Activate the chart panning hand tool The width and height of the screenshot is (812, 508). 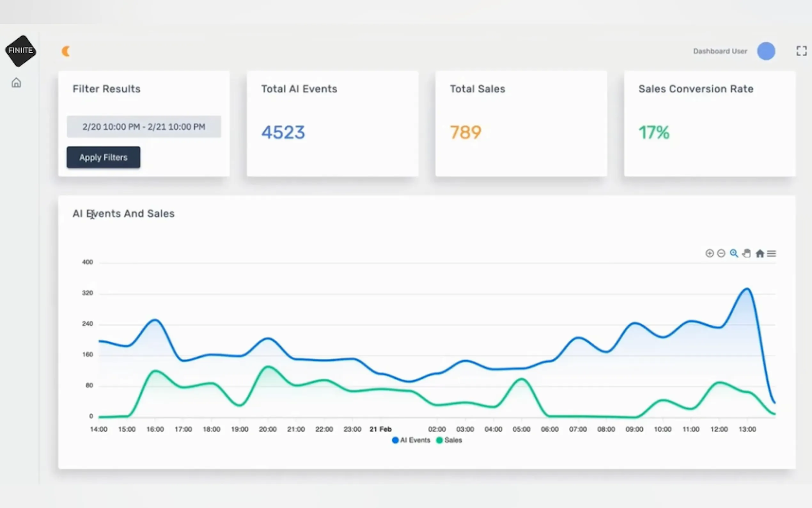click(746, 253)
